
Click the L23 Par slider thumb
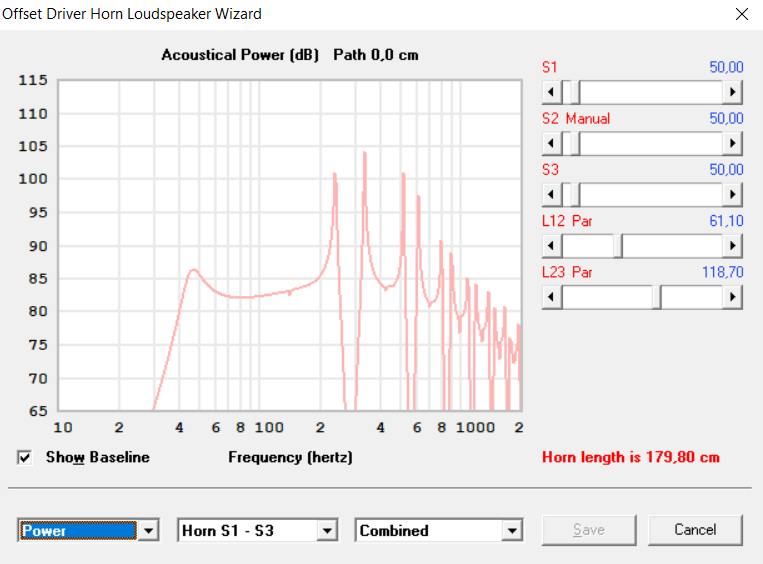tap(656, 297)
